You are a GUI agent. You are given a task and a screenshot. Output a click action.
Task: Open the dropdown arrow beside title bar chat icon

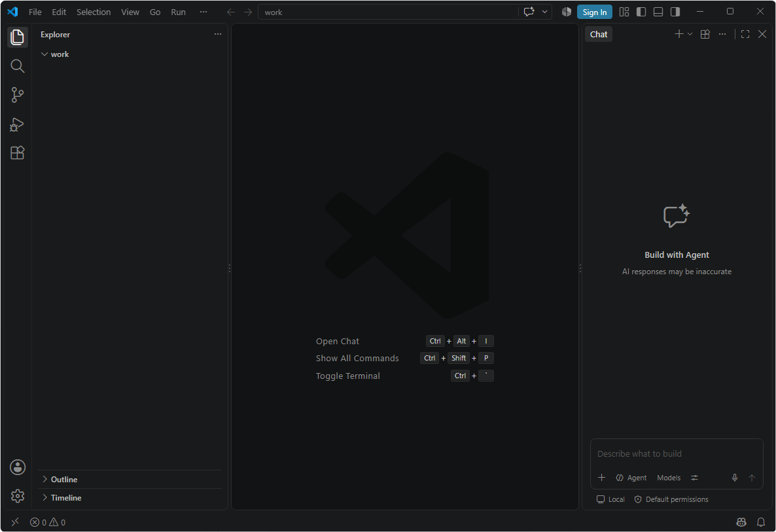point(545,12)
